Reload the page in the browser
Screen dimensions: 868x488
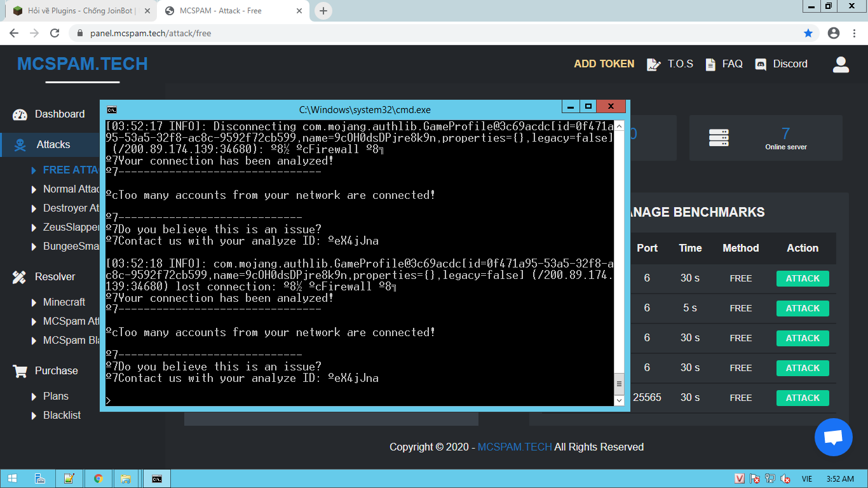pos(55,33)
